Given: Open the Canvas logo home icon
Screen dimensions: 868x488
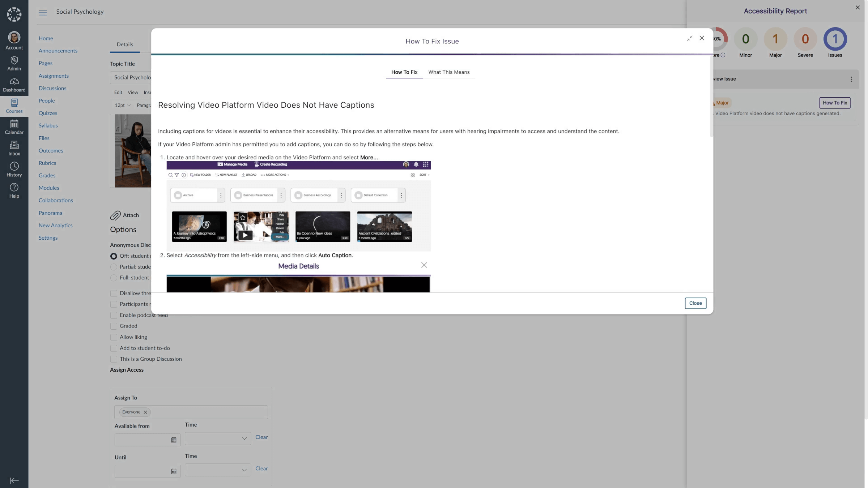Looking at the screenshot, I should (x=14, y=14).
